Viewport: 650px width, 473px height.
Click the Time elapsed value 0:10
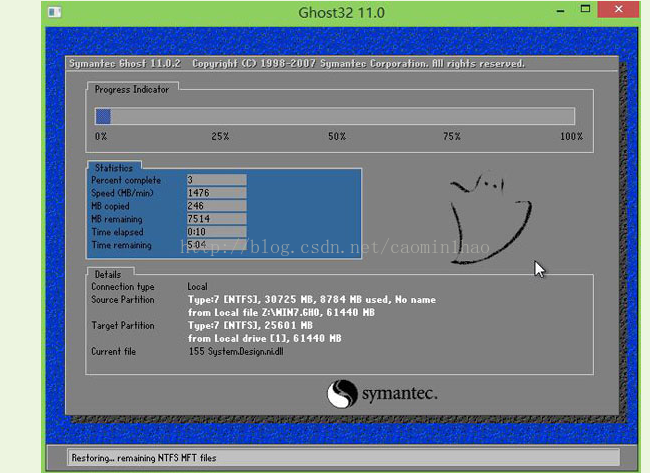pyautogui.click(x=216, y=232)
